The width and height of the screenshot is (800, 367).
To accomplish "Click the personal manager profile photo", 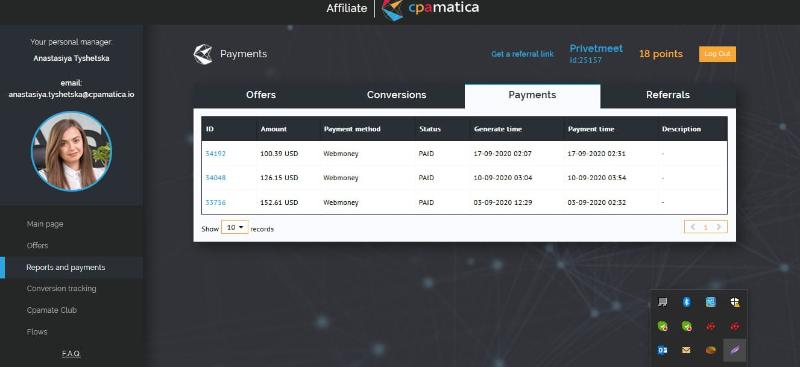I will point(71,152).
